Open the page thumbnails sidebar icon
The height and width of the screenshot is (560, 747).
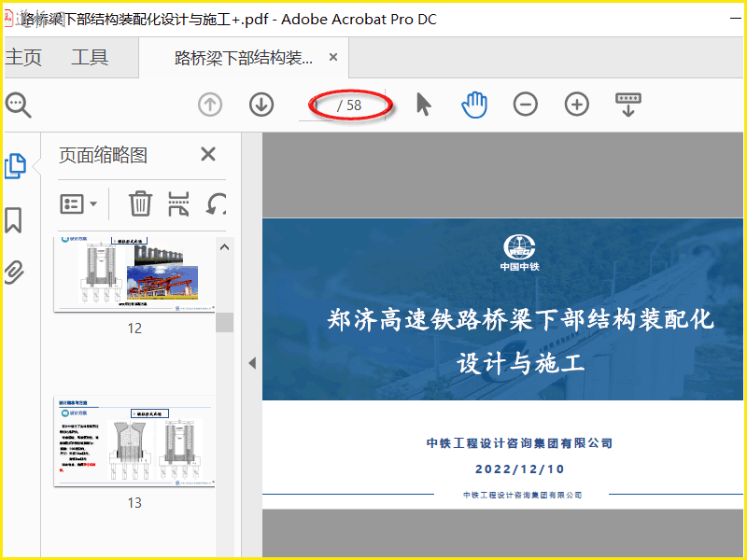point(15,166)
